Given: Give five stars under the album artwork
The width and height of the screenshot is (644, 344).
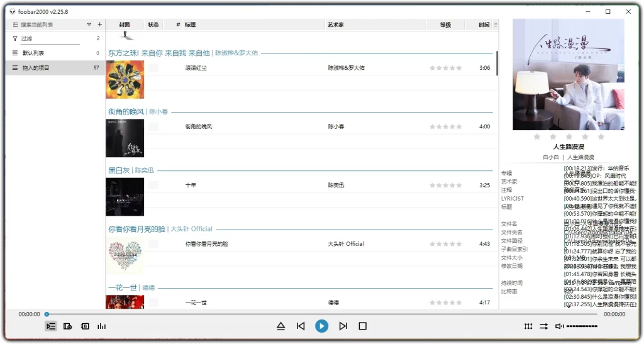Looking at the screenshot, I should pyautogui.click(x=601, y=136).
